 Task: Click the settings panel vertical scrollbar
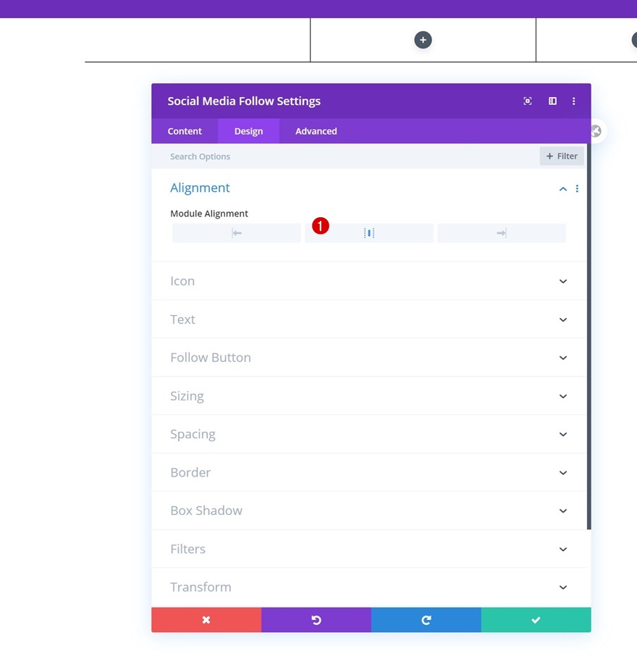click(x=589, y=337)
